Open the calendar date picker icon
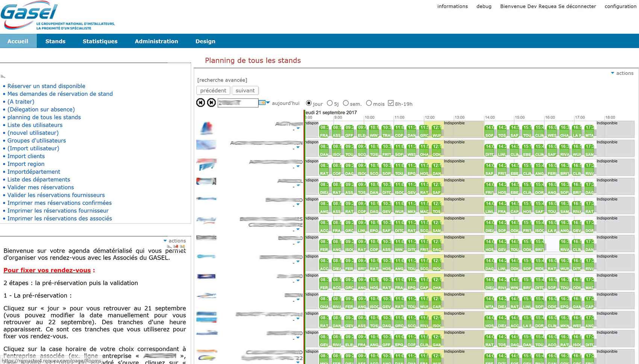The image size is (639, 364). 262,103
